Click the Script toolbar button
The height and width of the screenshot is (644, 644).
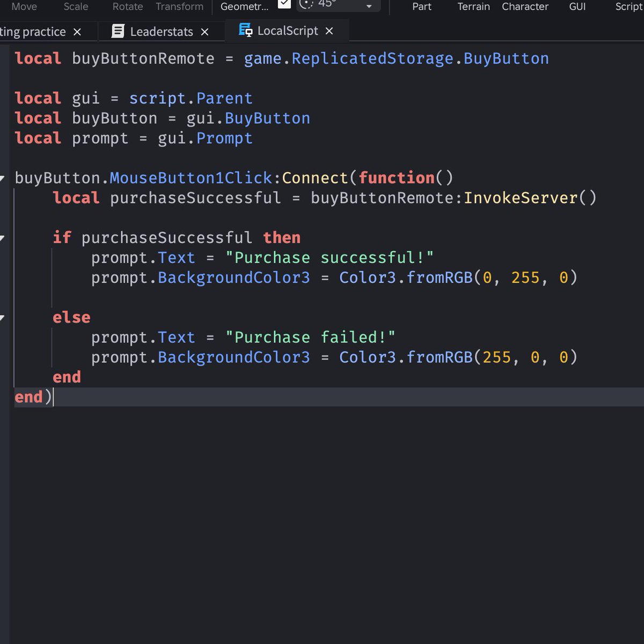(x=629, y=6)
